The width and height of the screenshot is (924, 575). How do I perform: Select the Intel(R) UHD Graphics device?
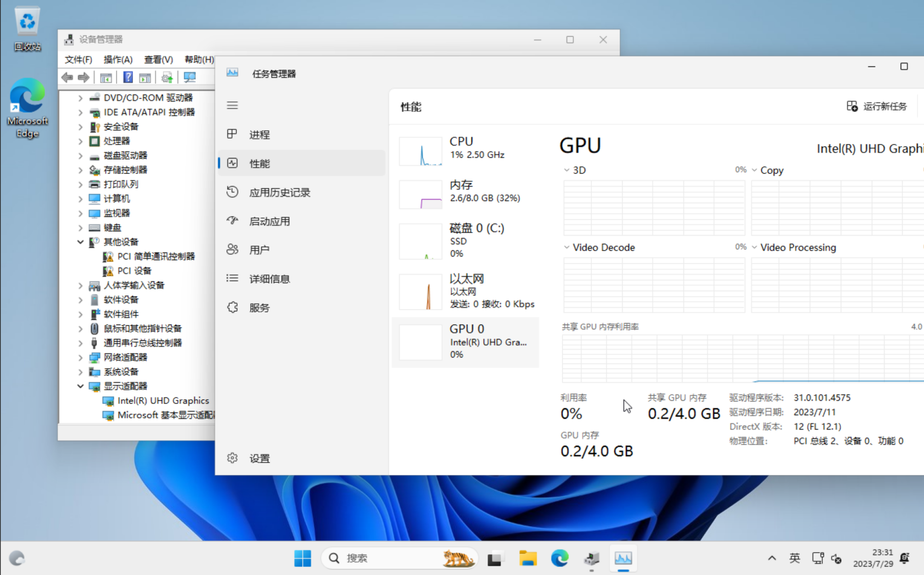(163, 401)
